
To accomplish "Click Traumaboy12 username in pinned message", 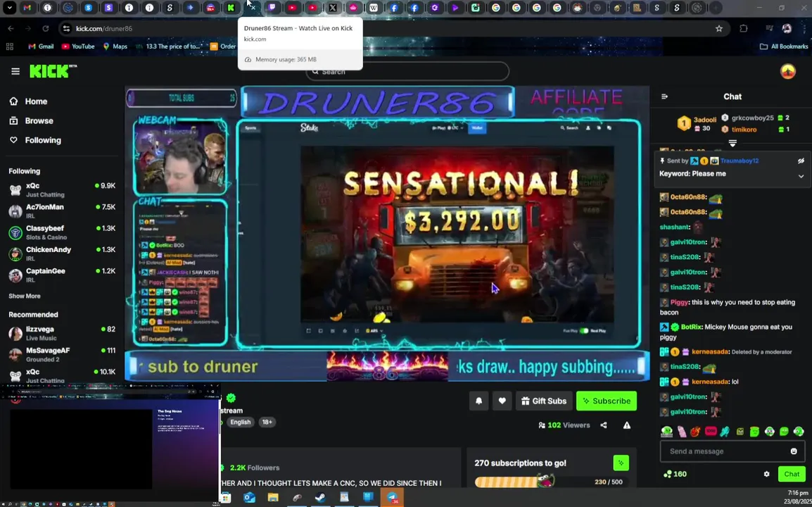I will 739,161.
